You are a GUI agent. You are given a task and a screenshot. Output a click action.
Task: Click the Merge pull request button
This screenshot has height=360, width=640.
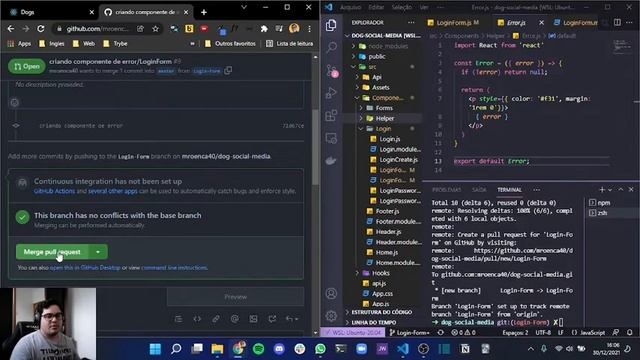point(52,252)
